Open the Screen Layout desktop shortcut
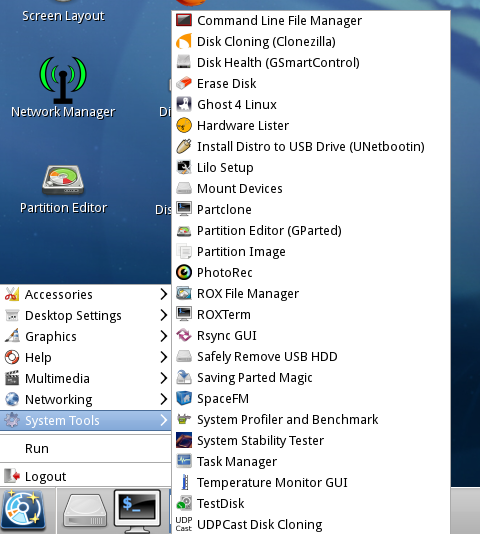 [63, 16]
